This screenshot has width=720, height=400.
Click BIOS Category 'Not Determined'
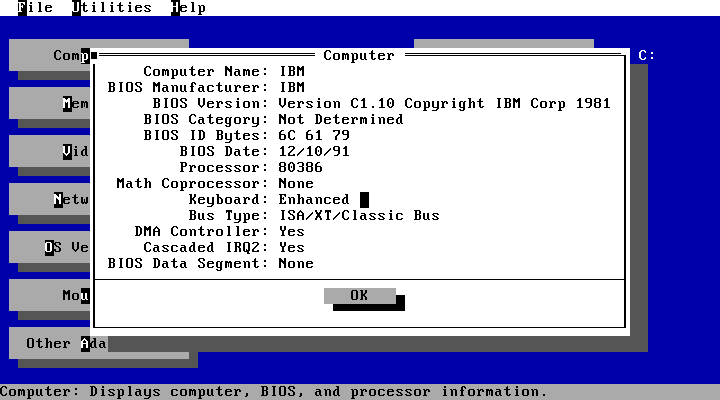coord(341,119)
